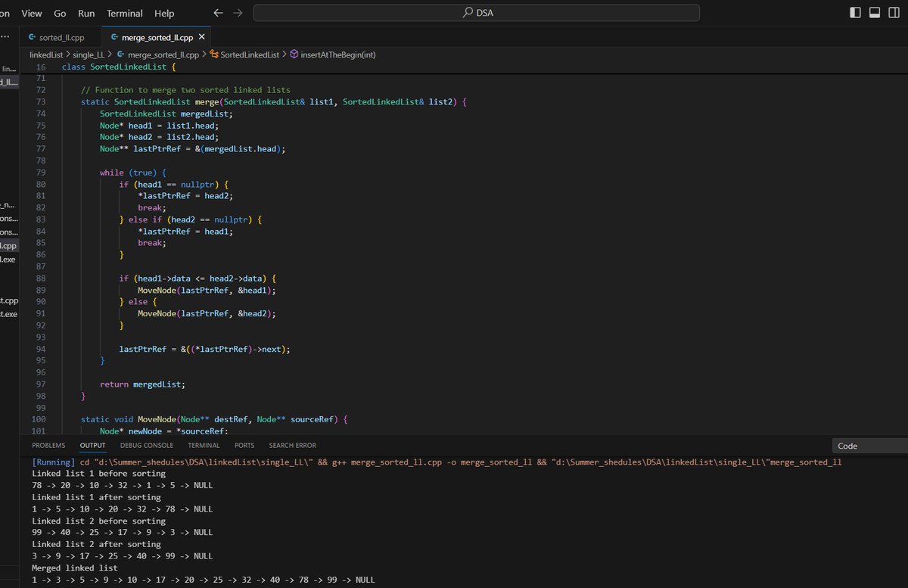Open the Go menu

click(x=61, y=14)
